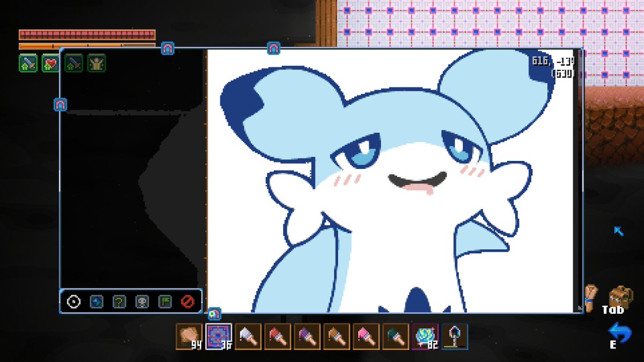Click the portal marker above the pixel art
This screenshot has height=362, width=644.
(x=274, y=49)
